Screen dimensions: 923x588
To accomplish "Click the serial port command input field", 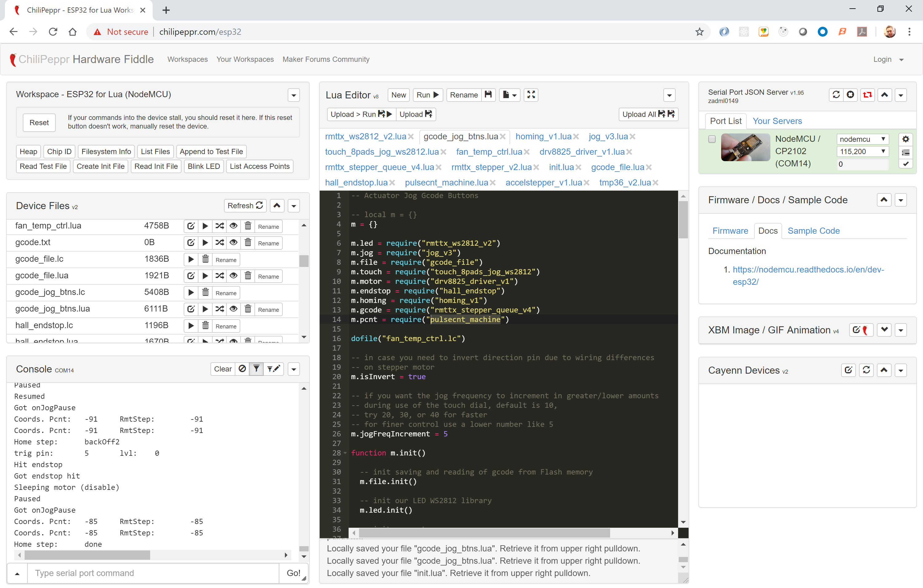I will (x=153, y=573).
